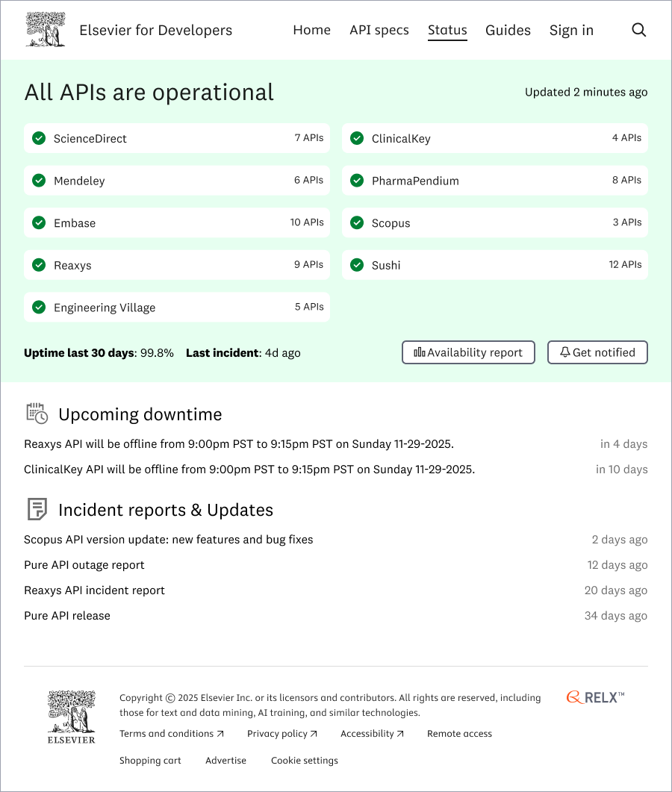Open Scopus API version update report
672x792 pixels.
168,540
